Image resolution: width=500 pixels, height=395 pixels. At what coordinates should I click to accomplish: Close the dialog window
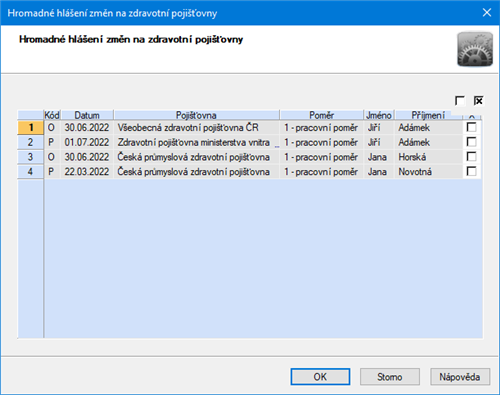pos(487,13)
